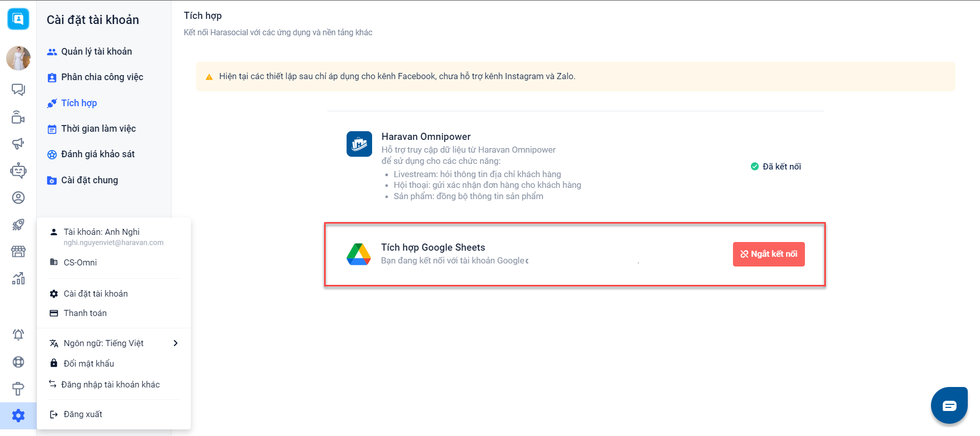This screenshot has height=436, width=980.
Task: Open Quản lý tài khoản settings page
Action: tap(90, 52)
